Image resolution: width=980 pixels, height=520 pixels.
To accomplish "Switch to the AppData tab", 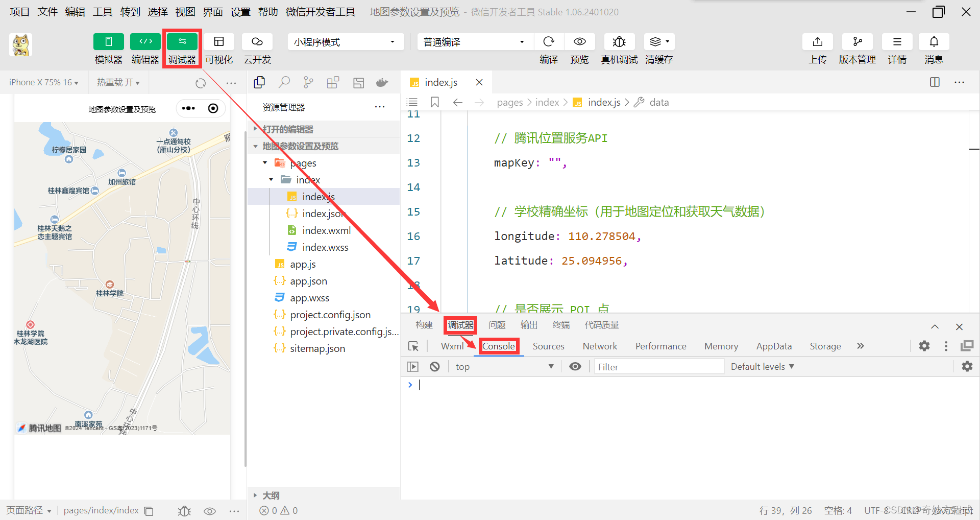I will coord(774,346).
